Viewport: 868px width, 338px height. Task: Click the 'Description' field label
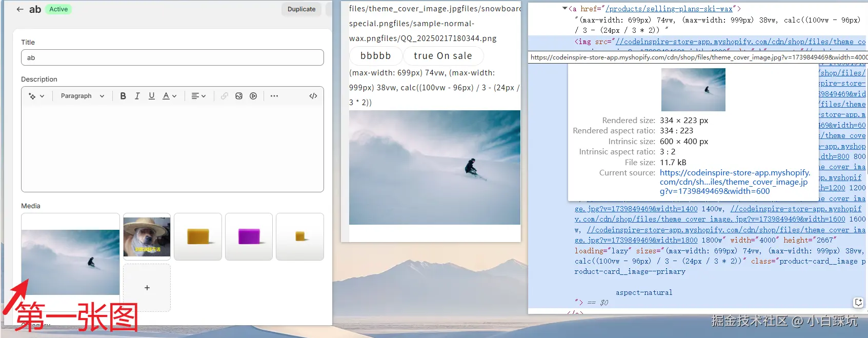(x=39, y=79)
